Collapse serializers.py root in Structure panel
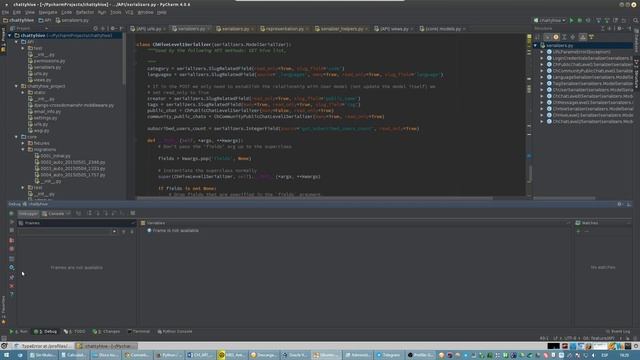The image size is (640, 360). point(536,45)
